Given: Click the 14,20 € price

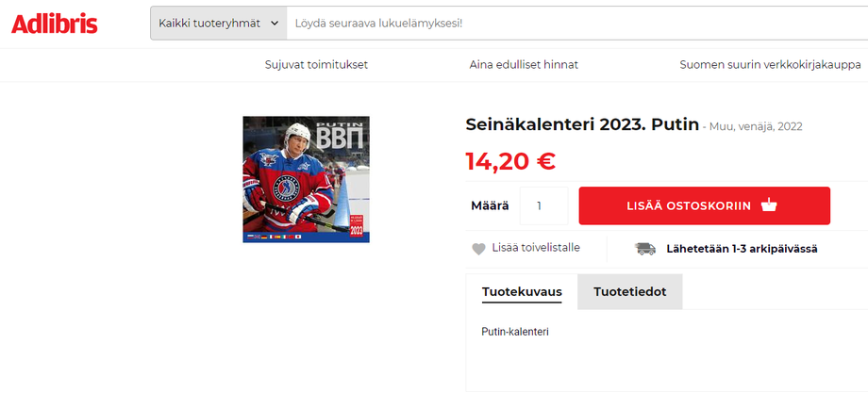Looking at the screenshot, I should [509, 161].
